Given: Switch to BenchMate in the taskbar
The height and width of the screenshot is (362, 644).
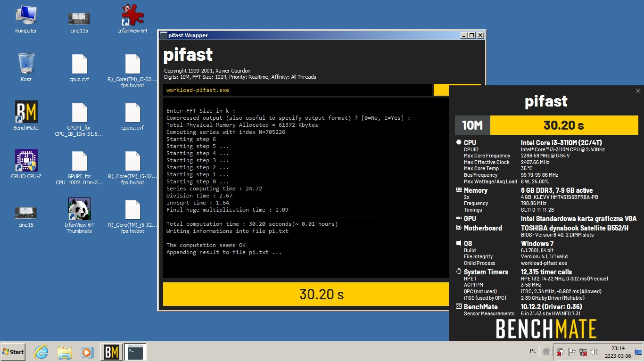Looking at the screenshot, I should [x=111, y=352].
